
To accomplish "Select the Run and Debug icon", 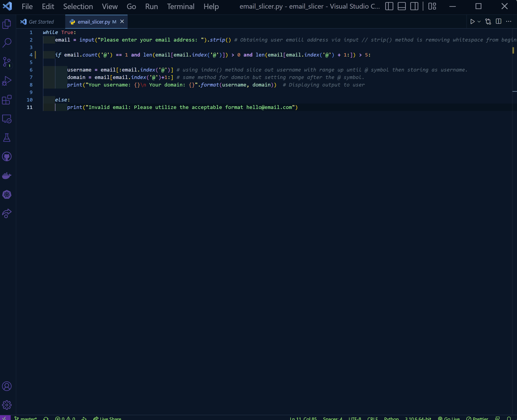I will [7, 81].
